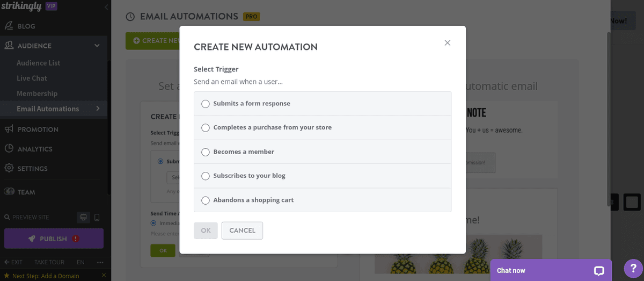The width and height of the screenshot is (644, 281).
Task: Open the Blog section icon
Action: tap(9, 26)
